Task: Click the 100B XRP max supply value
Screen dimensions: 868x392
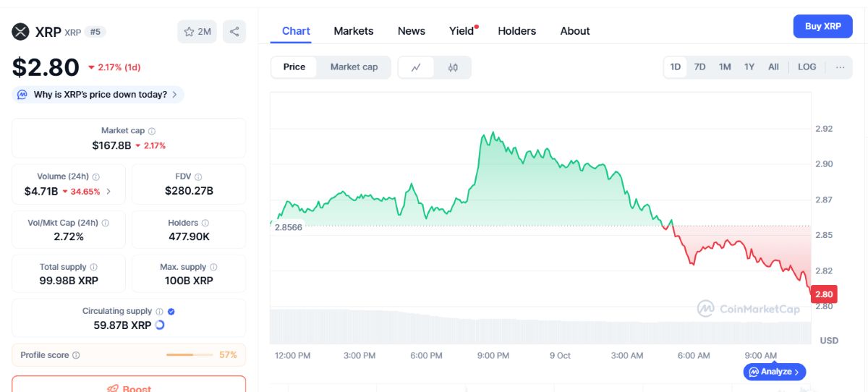Action: (x=189, y=281)
